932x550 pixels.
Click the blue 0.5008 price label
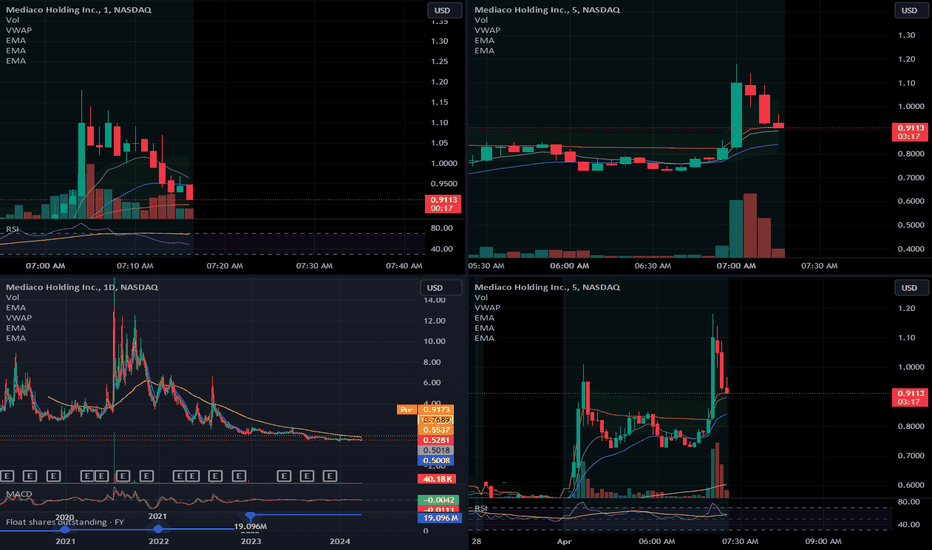click(436, 460)
